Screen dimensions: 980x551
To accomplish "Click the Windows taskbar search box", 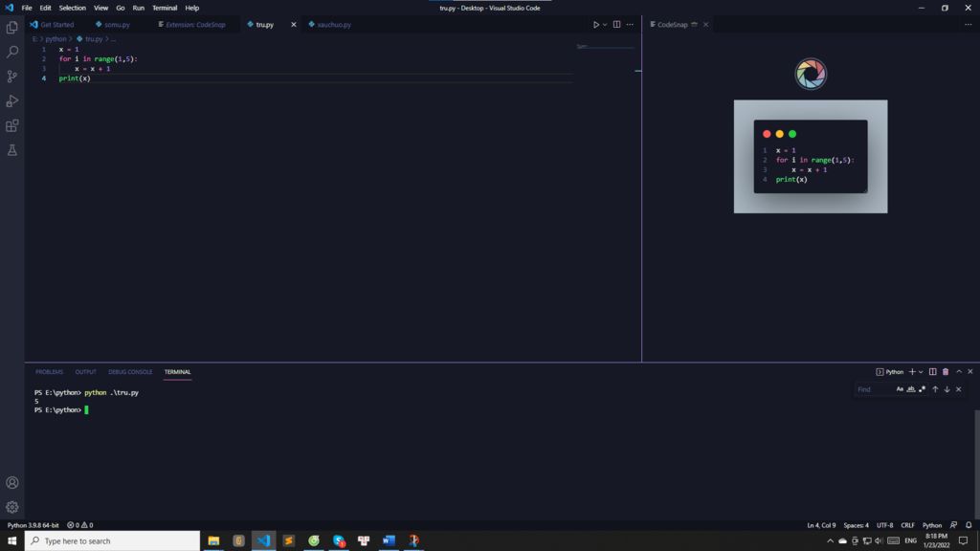I will pyautogui.click(x=113, y=540).
